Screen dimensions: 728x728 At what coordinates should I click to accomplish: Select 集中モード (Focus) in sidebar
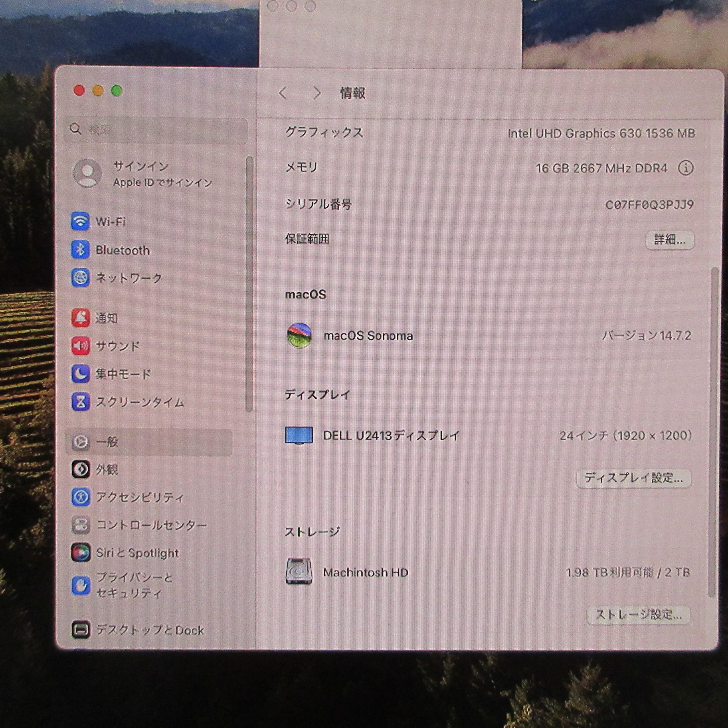coord(122,374)
